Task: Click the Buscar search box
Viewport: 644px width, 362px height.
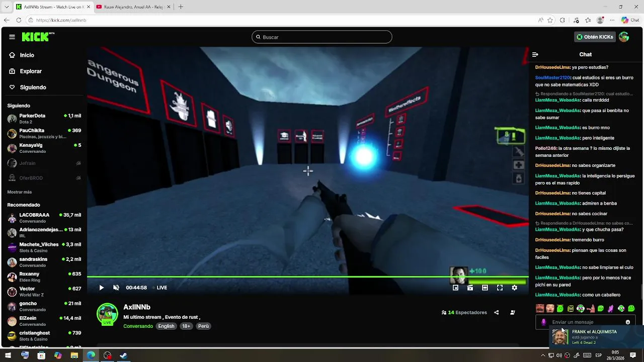Action: [x=322, y=37]
